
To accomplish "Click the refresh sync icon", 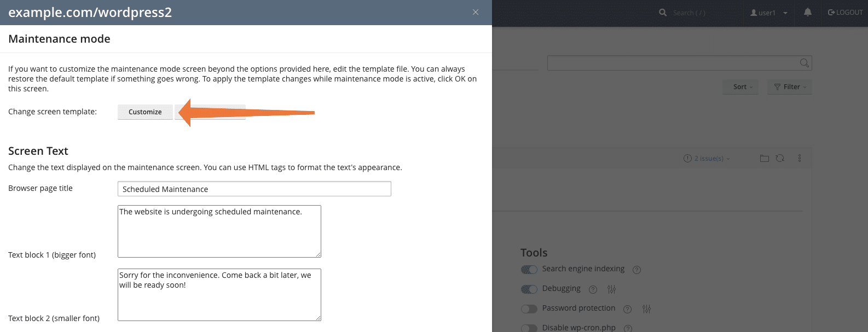I will click(x=780, y=159).
